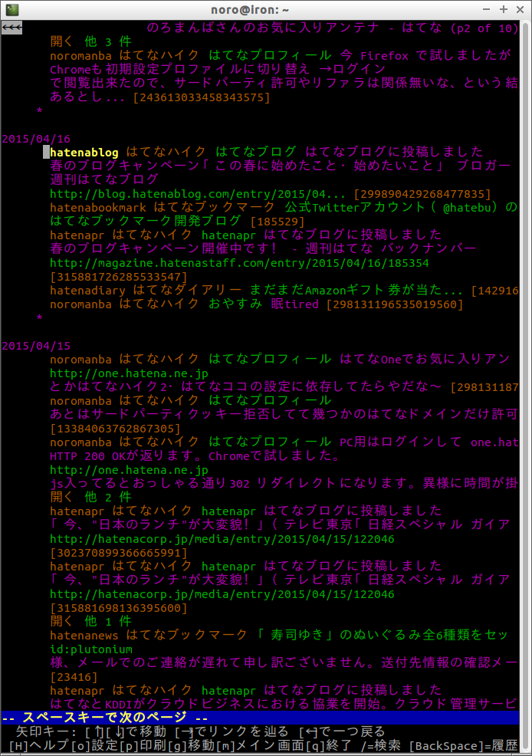
Task: Open the '開く 他 1 件' link
Action: [90, 622]
